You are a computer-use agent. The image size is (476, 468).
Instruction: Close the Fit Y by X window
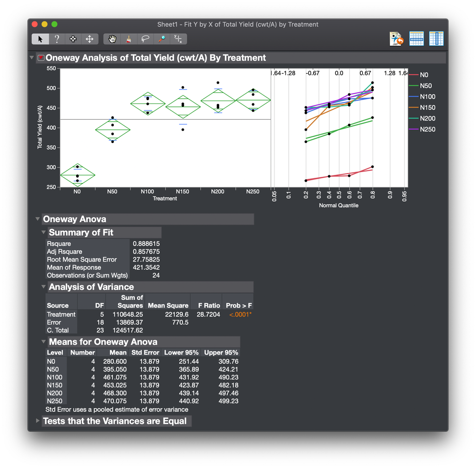(x=35, y=24)
